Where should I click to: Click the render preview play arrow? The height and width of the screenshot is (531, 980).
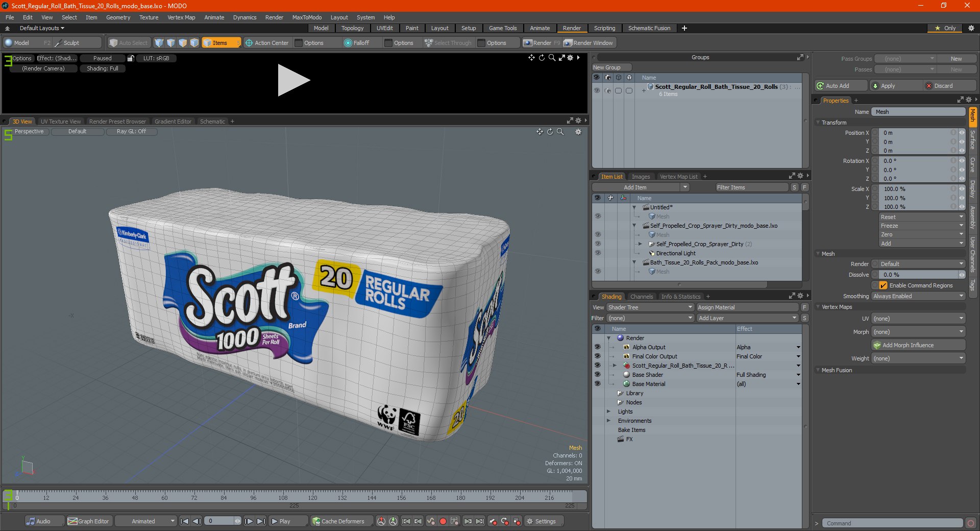[x=293, y=80]
